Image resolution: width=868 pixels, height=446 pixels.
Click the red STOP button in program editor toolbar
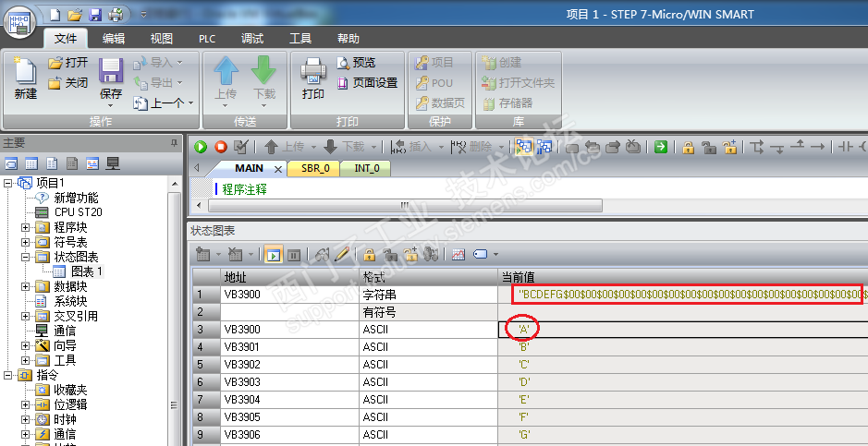tap(221, 147)
